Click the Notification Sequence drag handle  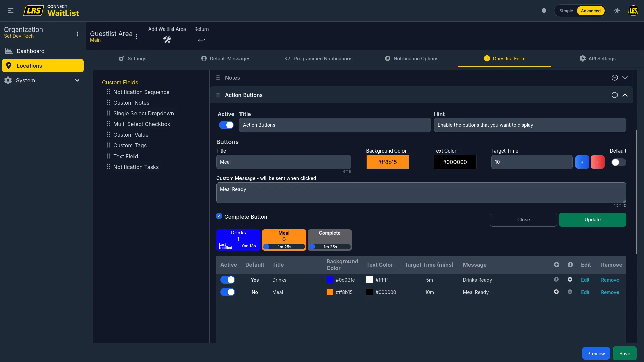[x=108, y=92]
